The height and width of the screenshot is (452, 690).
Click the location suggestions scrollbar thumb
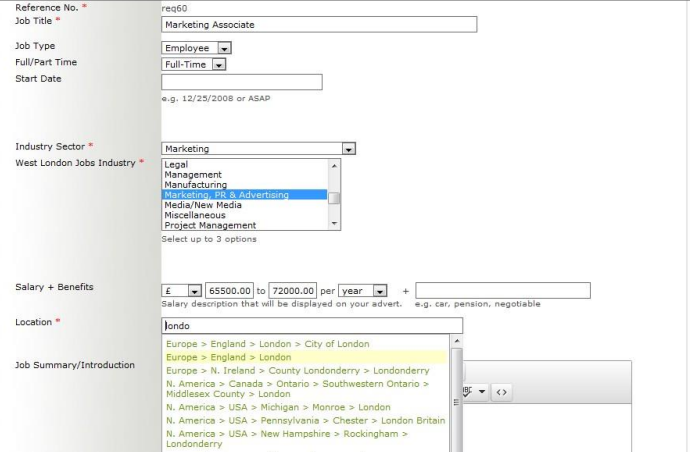click(x=456, y=401)
